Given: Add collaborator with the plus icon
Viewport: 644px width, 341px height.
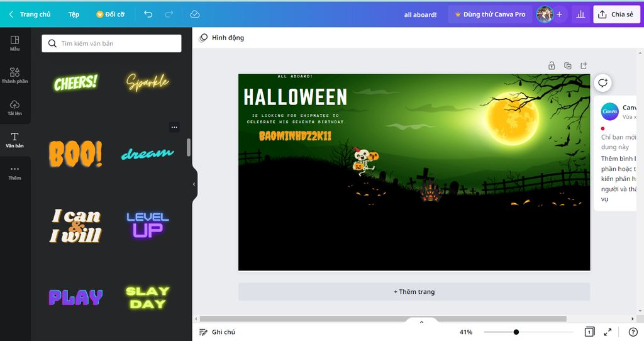Looking at the screenshot, I should (559, 14).
